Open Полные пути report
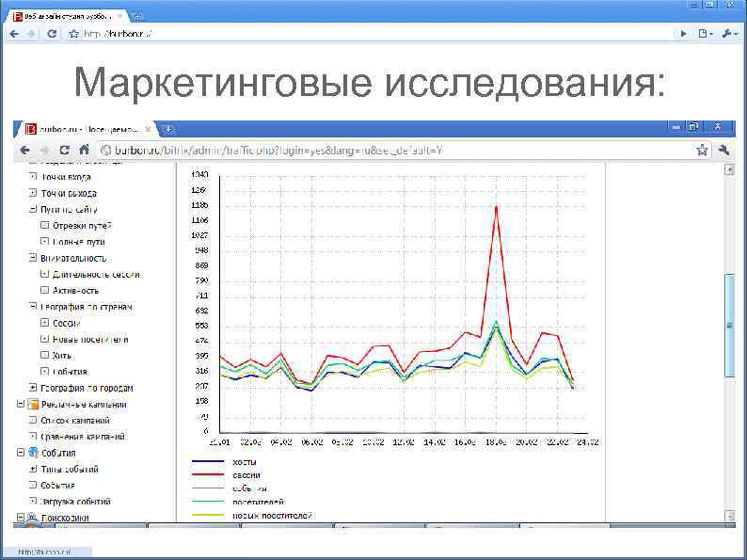The image size is (747, 560). pyautogui.click(x=79, y=242)
